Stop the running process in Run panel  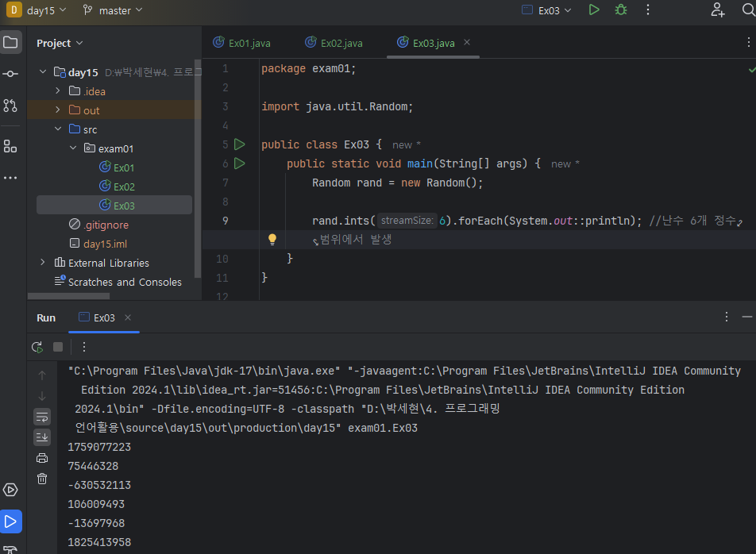pyautogui.click(x=58, y=347)
